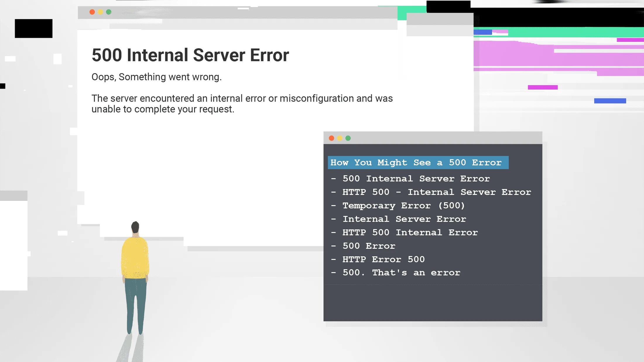Click the yellow dot in the large browser window
Screen dimensions: 644x362
pos(100,12)
